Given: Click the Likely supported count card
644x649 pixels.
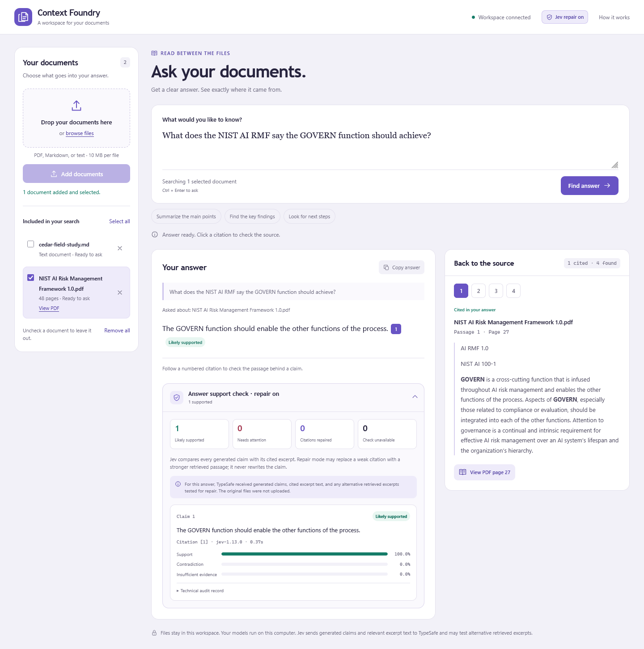Looking at the screenshot, I should [199, 434].
